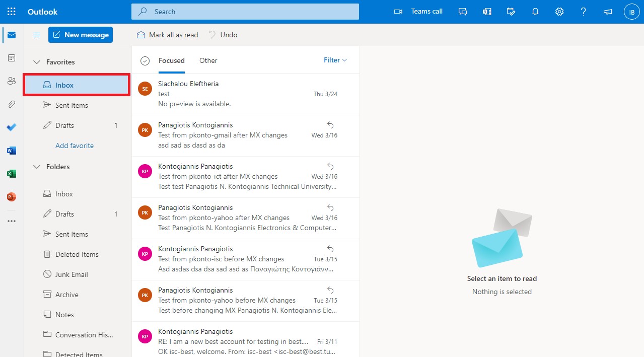The image size is (644, 357).
Task: Switch to the Other tab
Action: coord(208,60)
